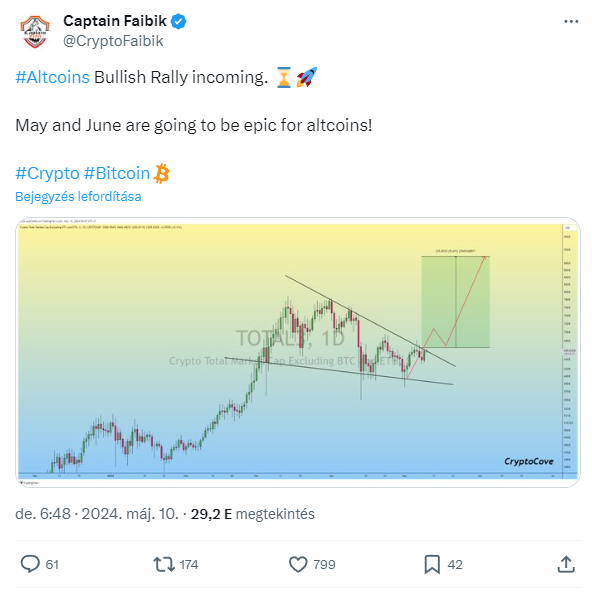Bookmark the post with the bookmark icon
The image size is (592, 593).
pyautogui.click(x=432, y=564)
